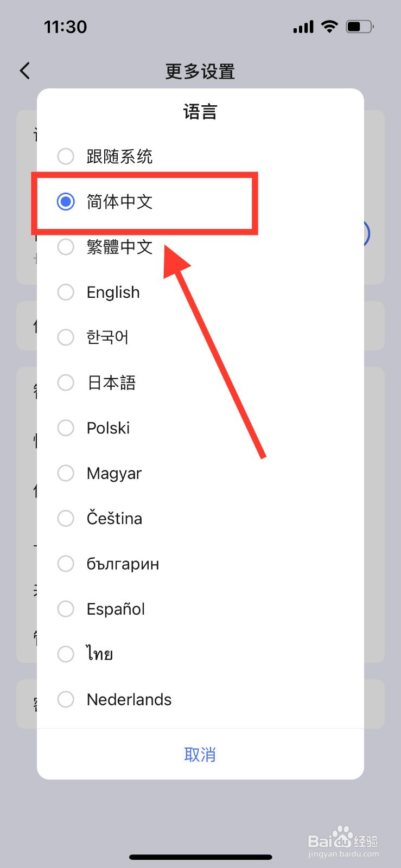Select Magyar from language list
This screenshot has height=868, width=401.
point(66,473)
